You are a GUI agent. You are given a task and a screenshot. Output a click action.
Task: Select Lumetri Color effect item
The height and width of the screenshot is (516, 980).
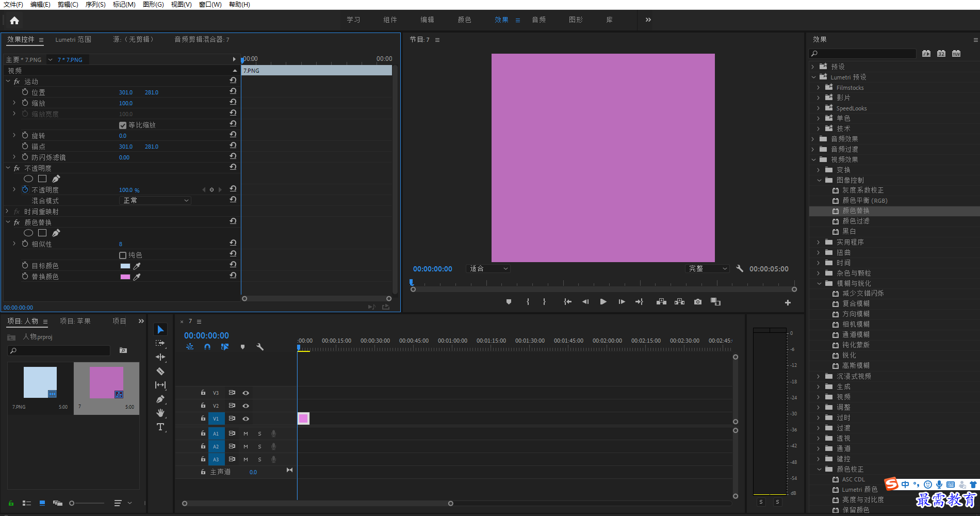859,490
